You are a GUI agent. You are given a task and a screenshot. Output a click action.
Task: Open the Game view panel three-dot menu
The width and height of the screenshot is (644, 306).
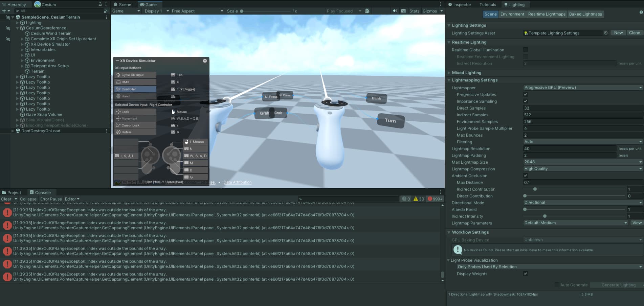(x=440, y=4)
